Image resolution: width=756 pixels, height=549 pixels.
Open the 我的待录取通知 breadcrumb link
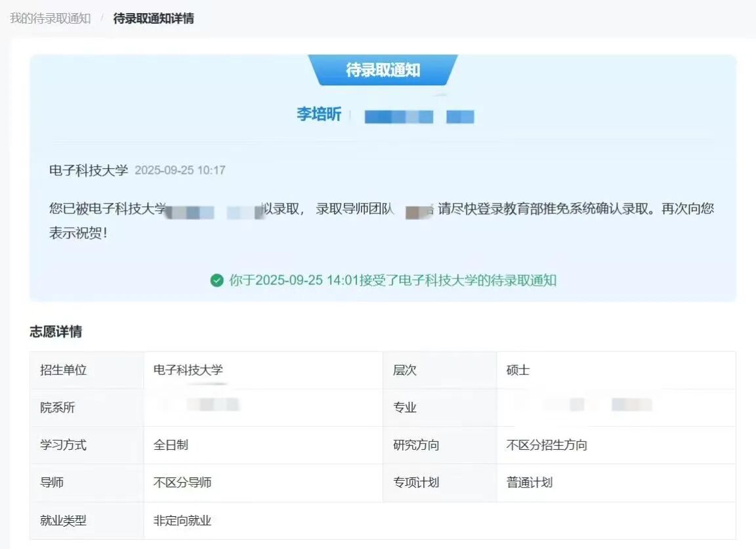tap(50, 18)
